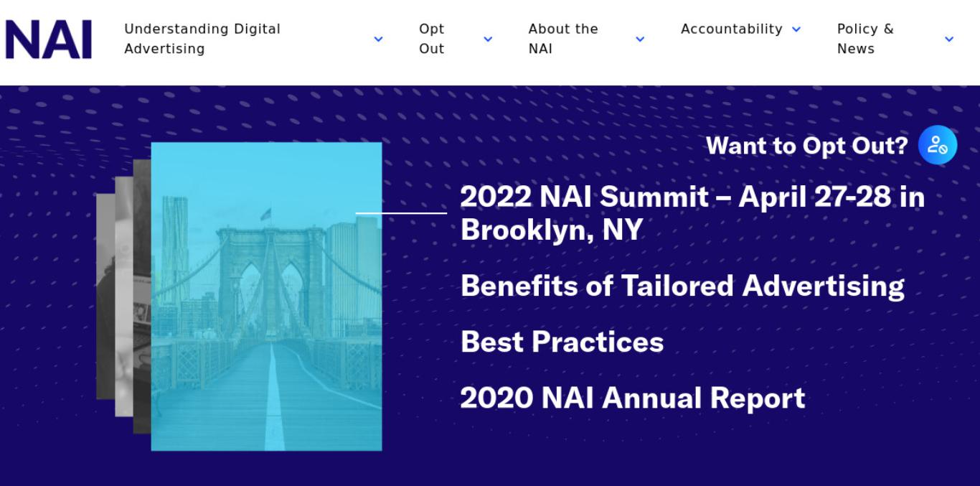Expand the Opt Out menu chevron
The image size is (980, 486).
pos(488,39)
